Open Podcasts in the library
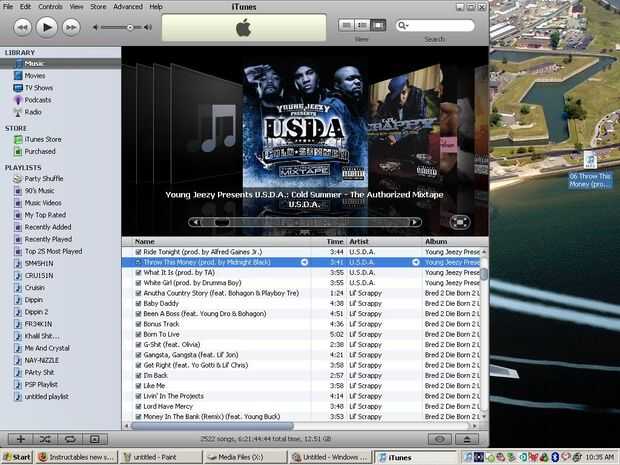Screen dimensions: 620x465 (x=38, y=100)
